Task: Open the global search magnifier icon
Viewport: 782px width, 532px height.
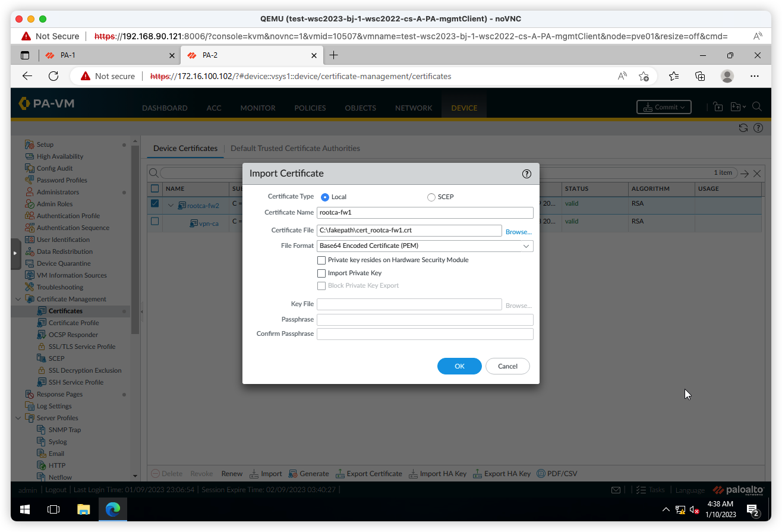Action: coord(757,108)
